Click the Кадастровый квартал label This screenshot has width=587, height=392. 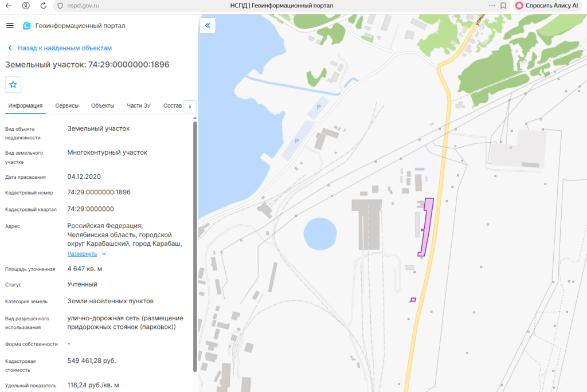[31, 209]
